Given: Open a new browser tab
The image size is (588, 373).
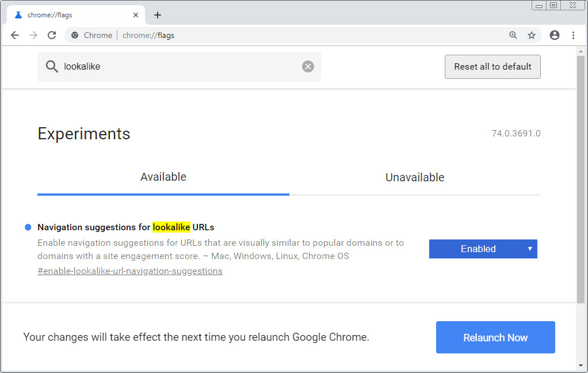Looking at the screenshot, I should (x=157, y=14).
